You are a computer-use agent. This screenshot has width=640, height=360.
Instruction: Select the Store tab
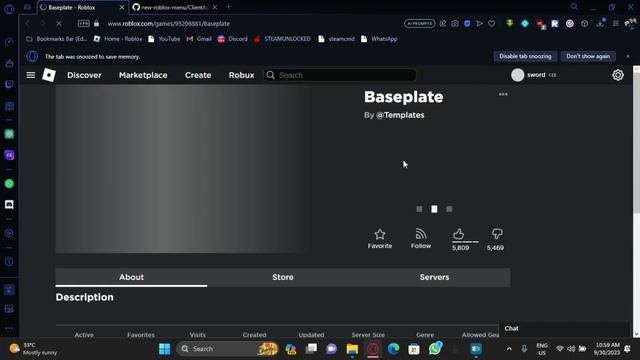283,277
